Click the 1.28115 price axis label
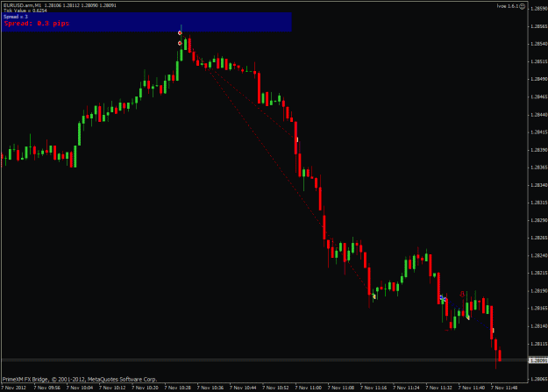 tap(538, 344)
